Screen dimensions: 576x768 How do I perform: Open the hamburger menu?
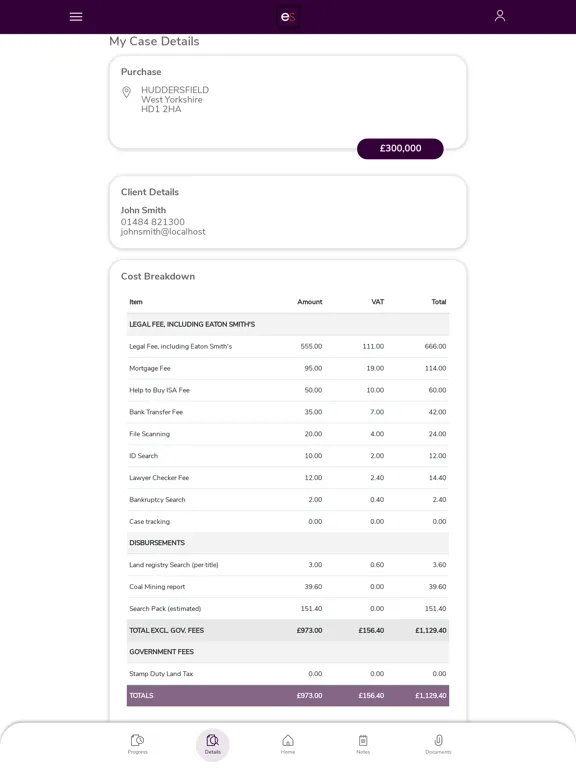tap(76, 17)
